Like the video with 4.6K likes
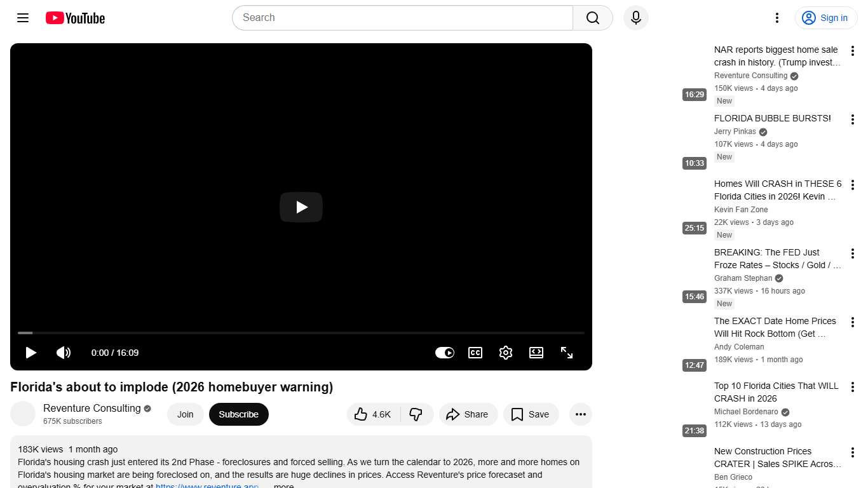The width and height of the screenshot is (868, 488). pos(374,414)
